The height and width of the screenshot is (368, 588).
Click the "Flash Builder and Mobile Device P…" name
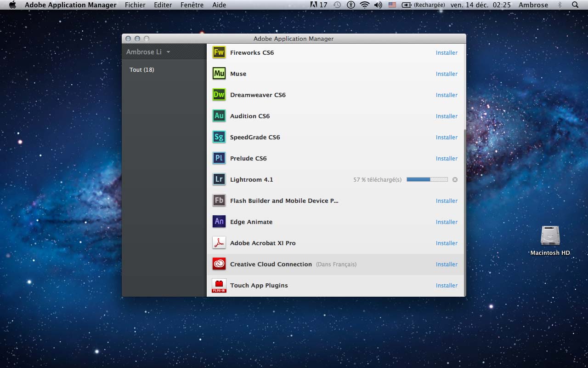(284, 201)
